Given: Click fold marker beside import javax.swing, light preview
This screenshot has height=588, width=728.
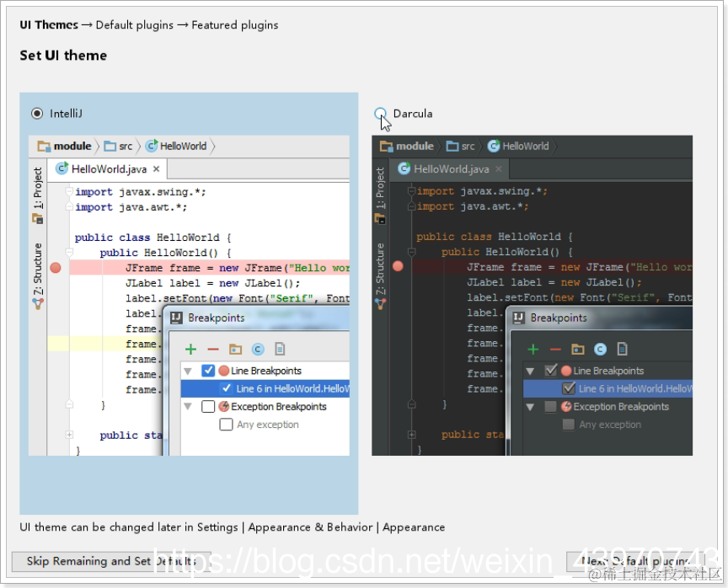Looking at the screenshot, I should [x=69, y=190].
